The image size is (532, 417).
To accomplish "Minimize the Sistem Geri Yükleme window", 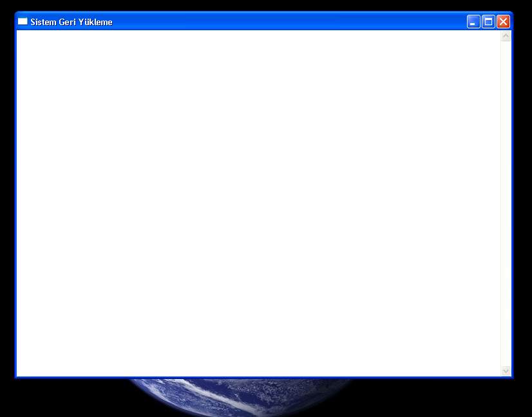I will pyautogui.click(x=473, y=22).
